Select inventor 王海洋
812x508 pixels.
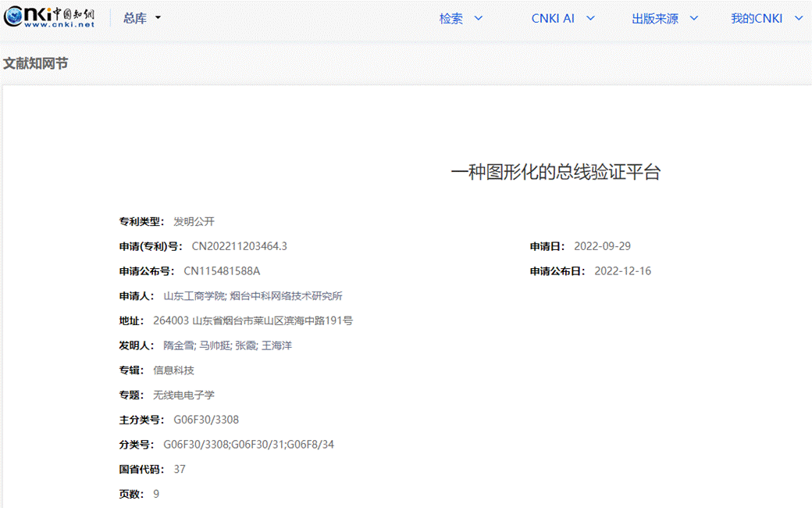[276, 345]
